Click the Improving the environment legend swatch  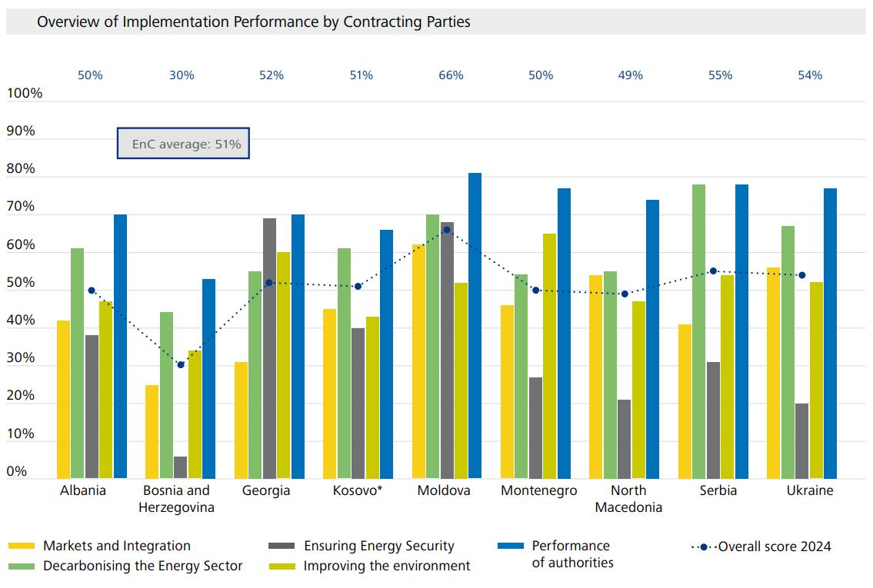point(282,566)
